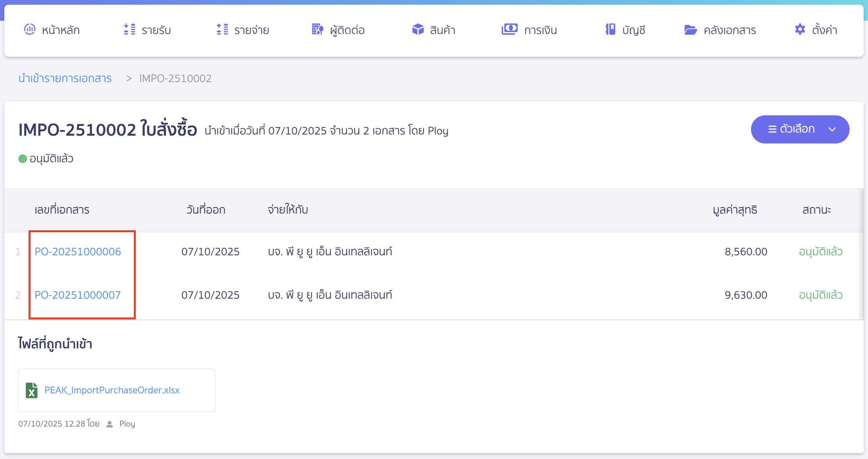868x459 pixels.
Task: Select the รายรับ income icon
Action: 129,29
